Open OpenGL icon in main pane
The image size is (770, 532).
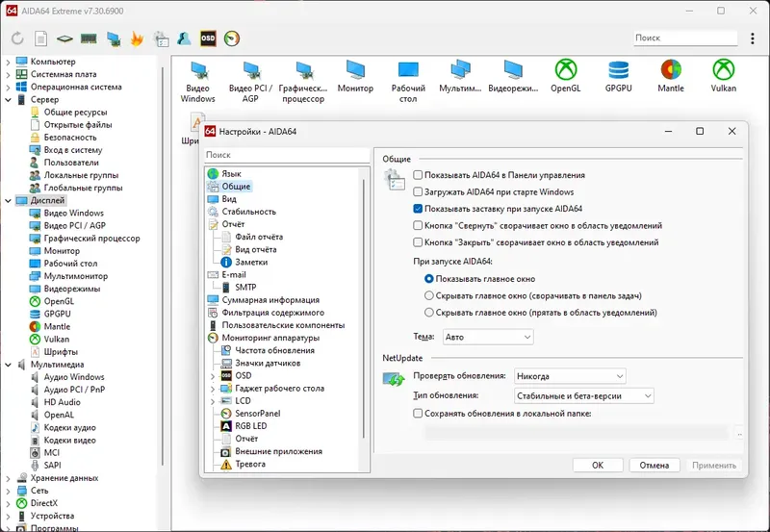[566, 76]
